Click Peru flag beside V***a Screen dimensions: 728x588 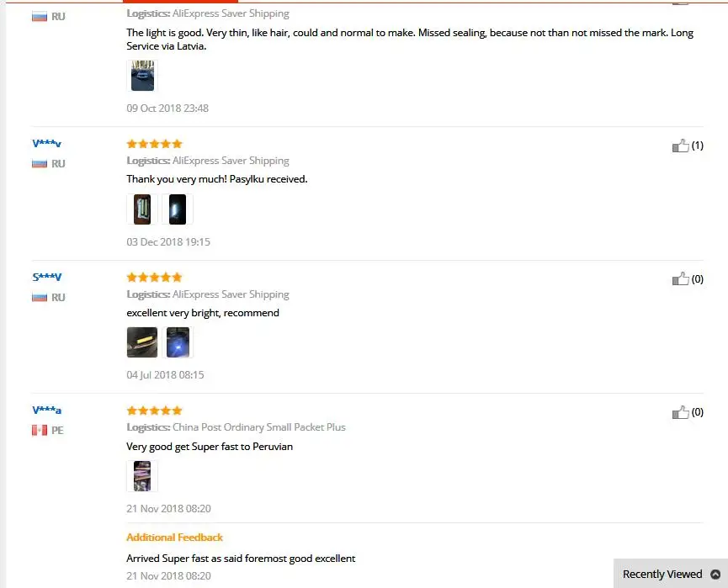point(40,430)
